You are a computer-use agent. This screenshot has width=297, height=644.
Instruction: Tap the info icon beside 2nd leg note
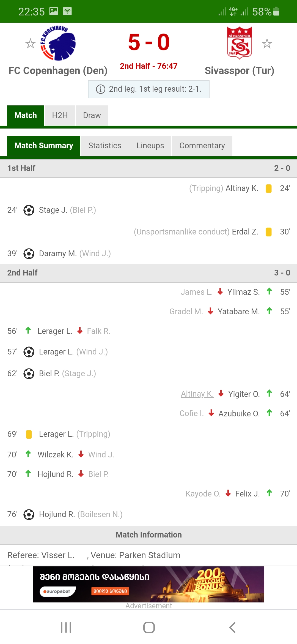click(x=101, y=89)
